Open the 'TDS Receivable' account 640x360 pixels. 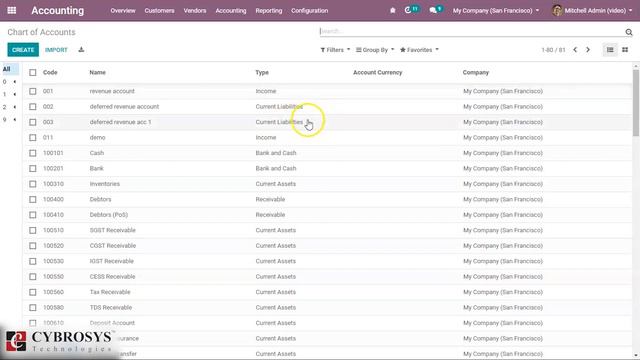(x=111, y=308)
